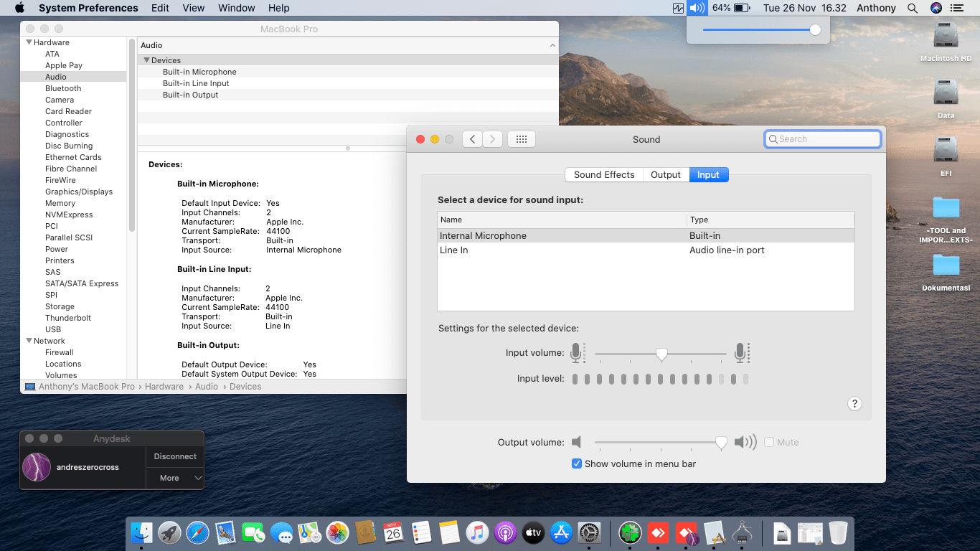Viewport: 980px width, 551px height.
Task: Toggle the Mute checkbox
Action: pos(769,442)
